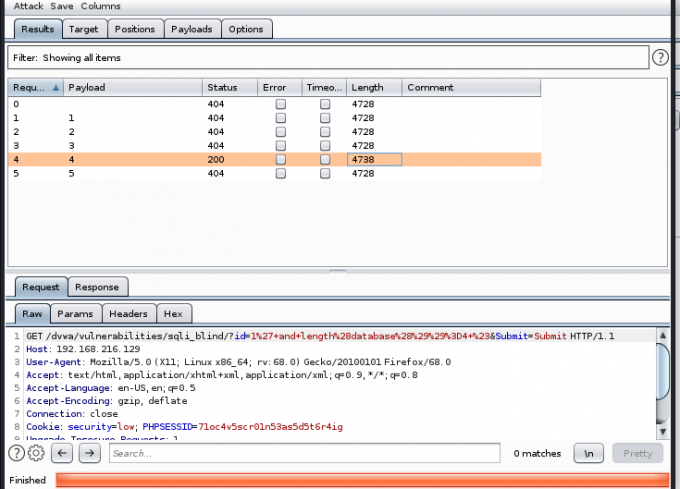Viewport: 680px width, 489px height.
Task: Open the Save menu
Action: tap(62, 6)
